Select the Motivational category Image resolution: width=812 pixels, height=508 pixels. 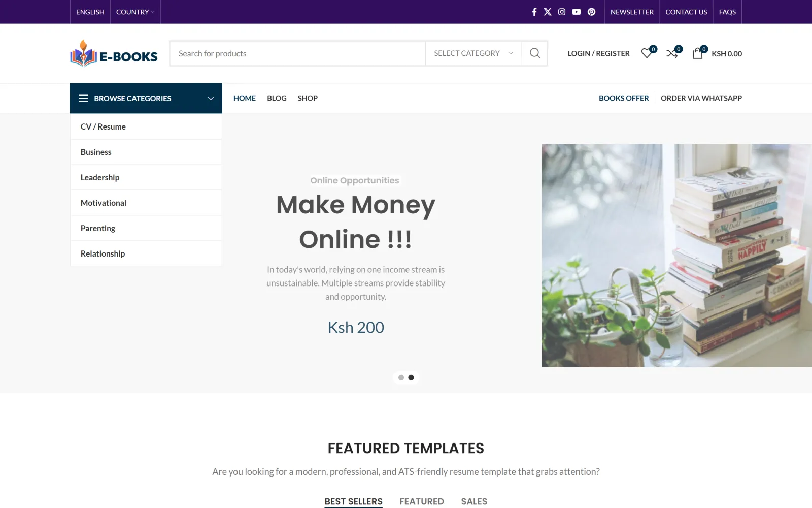click(x=146, y=203)
